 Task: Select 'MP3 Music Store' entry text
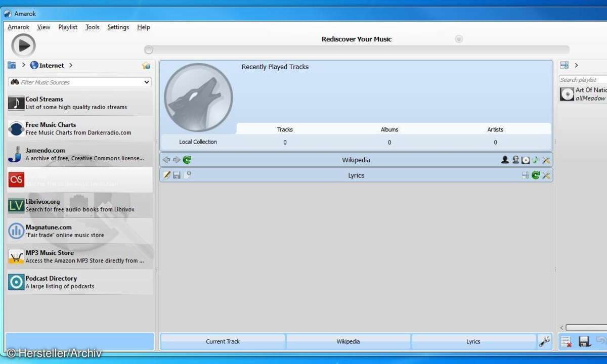[50, 253]
